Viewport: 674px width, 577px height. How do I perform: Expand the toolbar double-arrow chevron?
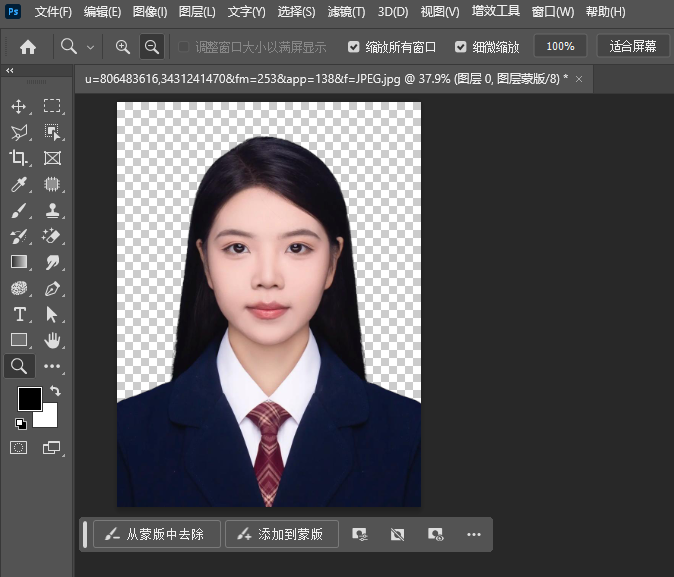pos(10,71)
